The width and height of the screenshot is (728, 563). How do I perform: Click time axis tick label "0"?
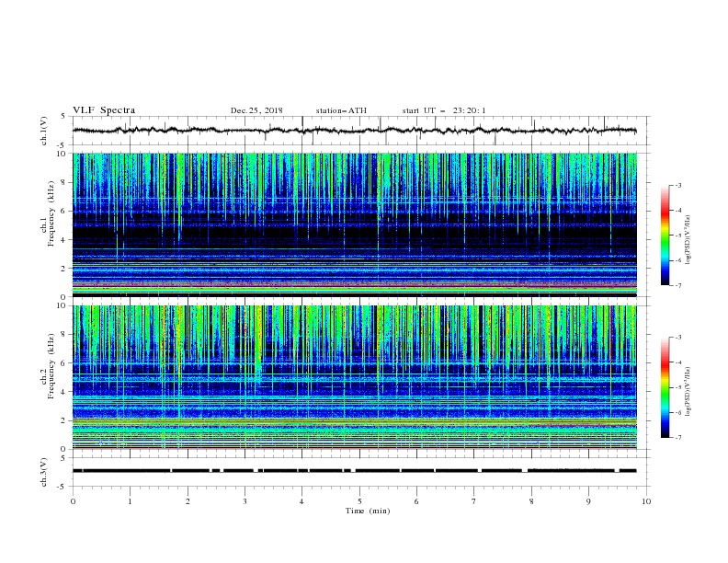[73, 501]
